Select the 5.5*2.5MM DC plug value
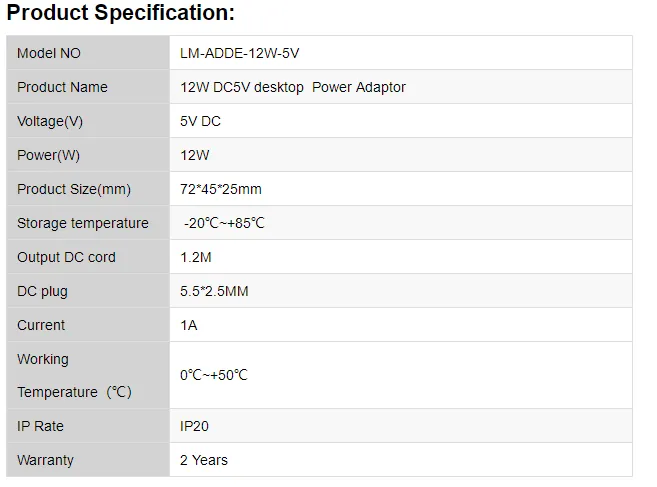The height and width of the screenshot is (487, 657). click(214, 291)
